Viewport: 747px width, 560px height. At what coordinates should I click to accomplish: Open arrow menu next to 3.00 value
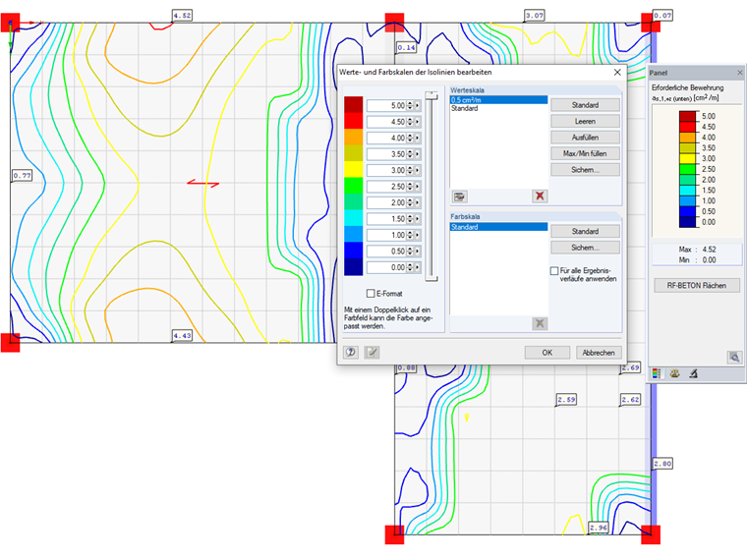(418, 171)
